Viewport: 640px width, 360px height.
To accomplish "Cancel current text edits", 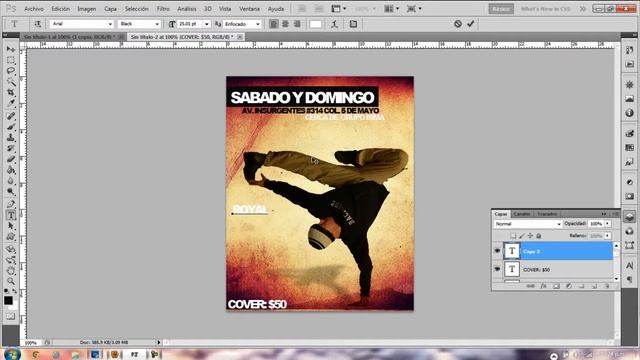I will pos(458,24).
